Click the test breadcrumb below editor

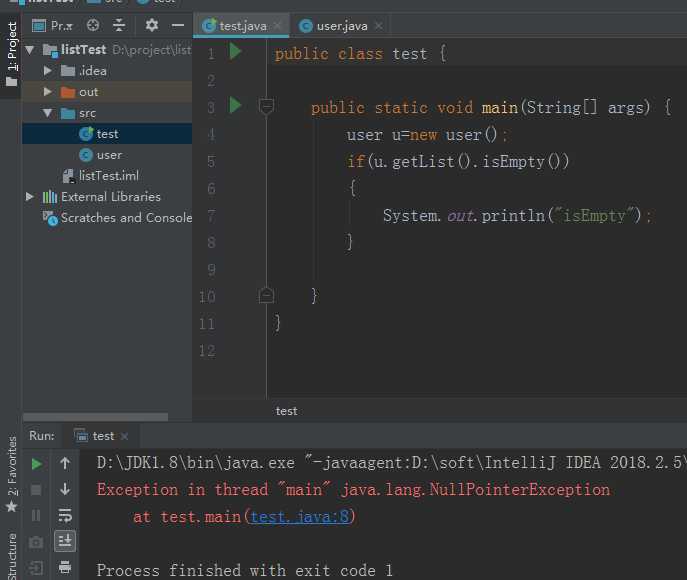click(287, 411)
